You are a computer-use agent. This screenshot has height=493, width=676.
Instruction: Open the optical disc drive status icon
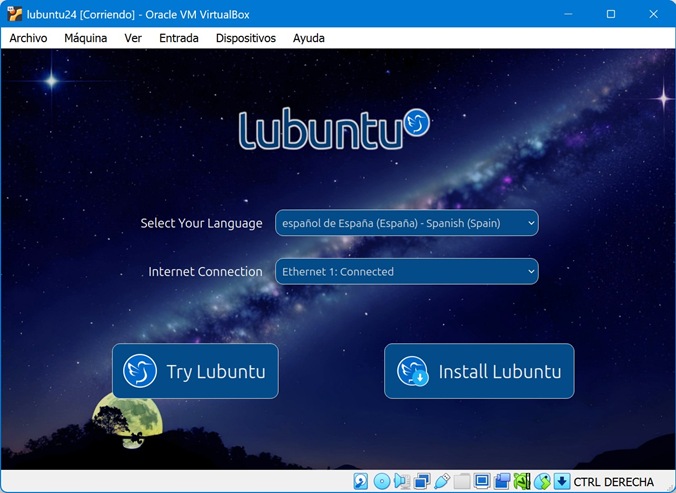(381, 482)
